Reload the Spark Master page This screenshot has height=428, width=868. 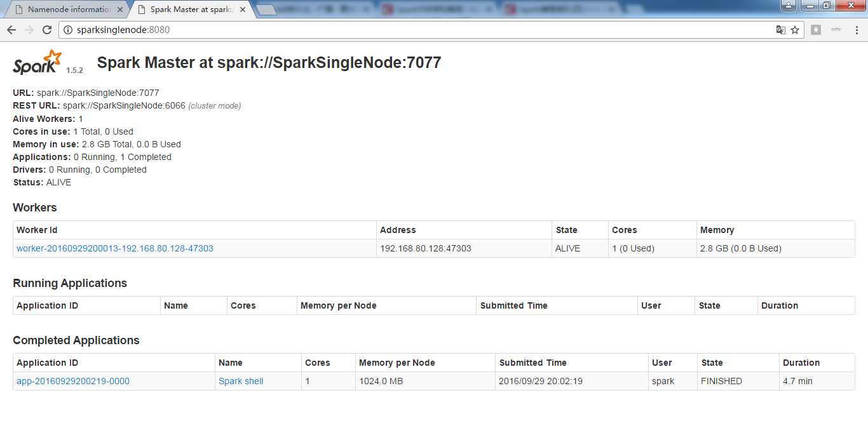(47, 30)
